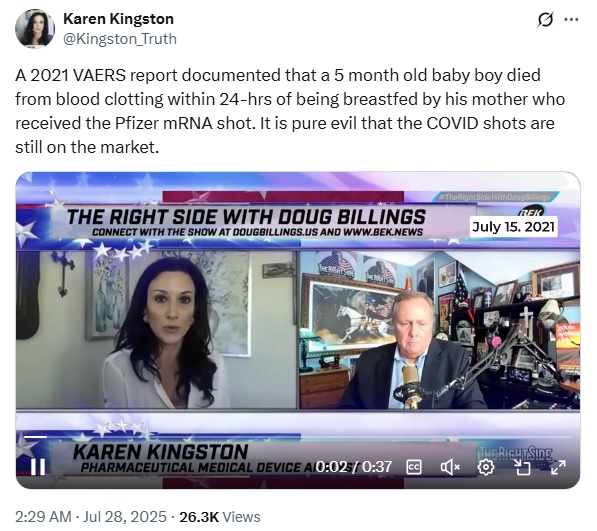The width and height of the screenshot is (597, 531).
Task: Expand video to fullscreen
Action: click(558, 467)
